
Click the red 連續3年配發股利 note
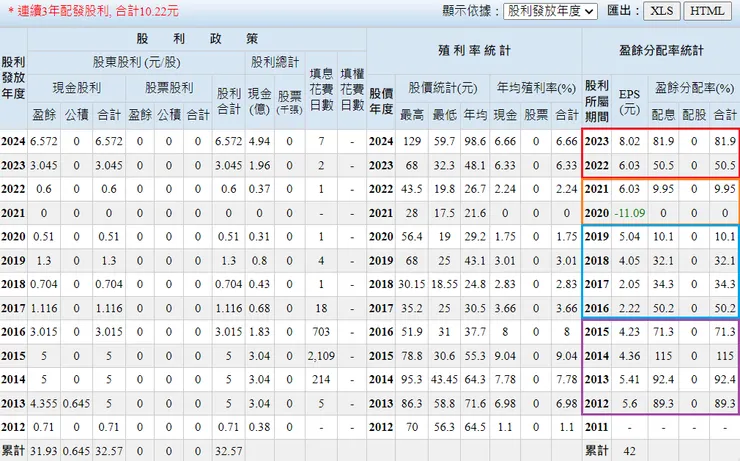point(93,11)
